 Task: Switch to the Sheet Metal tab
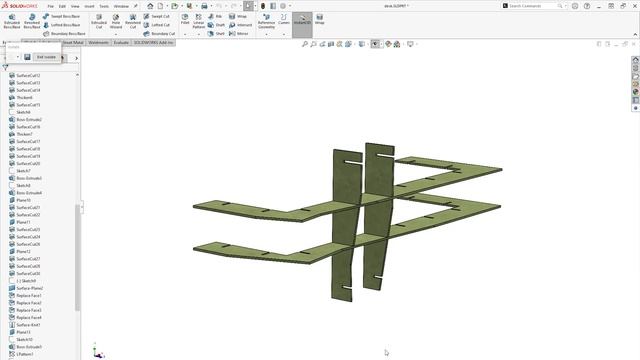pyautogui.click(x=73, y=42)
